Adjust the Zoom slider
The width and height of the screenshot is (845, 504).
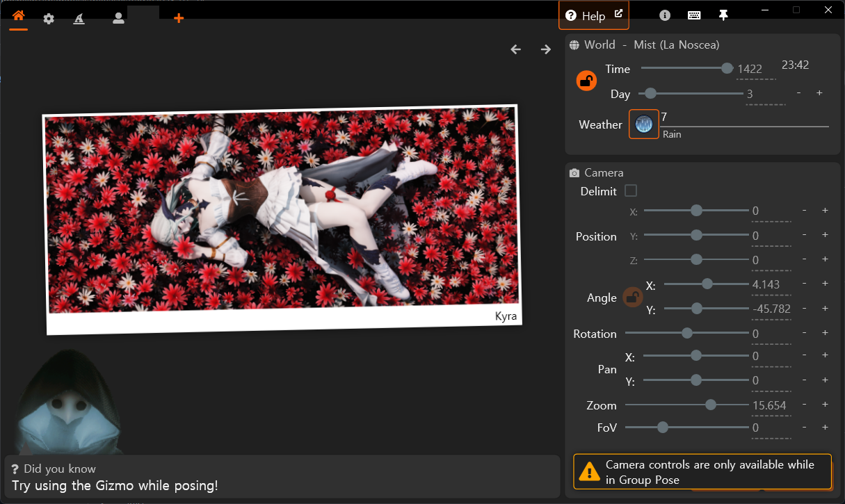[x=687, y=405]
